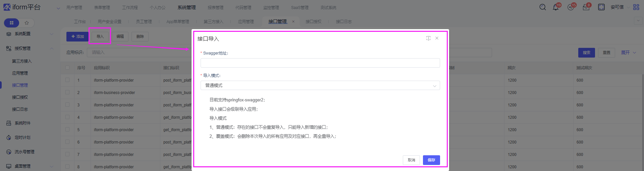
Task: Open the app grid icon at top right
Action: tap(636, 7)
